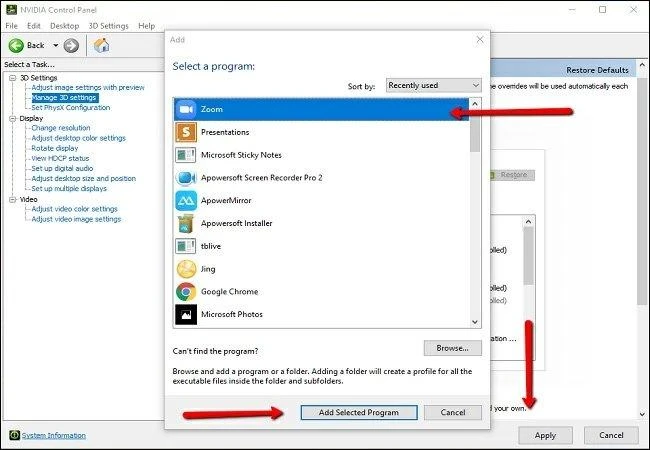Click Add Selected Program button
The width and height of the screenshot is (650, 450).
[x=358, y=412]
